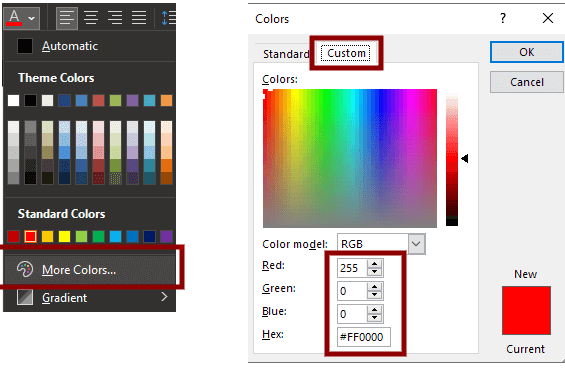Select the dark red standard color
This screenshot has height=368, width=565.
pos(13,236)
